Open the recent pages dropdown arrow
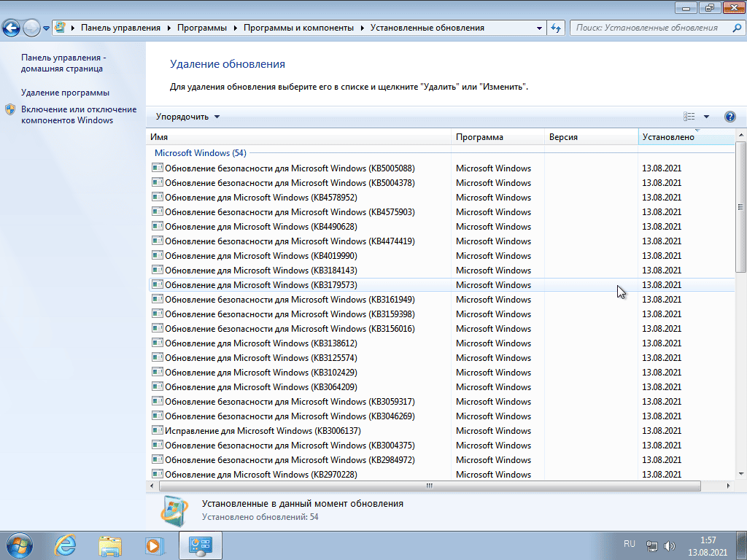This screenshot has height=560, width=747. (x=46, y=28)
